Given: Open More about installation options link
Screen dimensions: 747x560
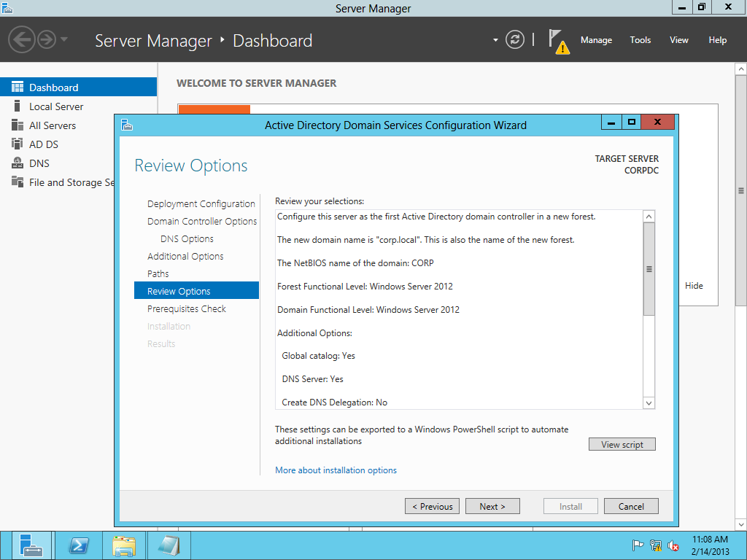Looking at the screenshot, I should coord(336,470).
